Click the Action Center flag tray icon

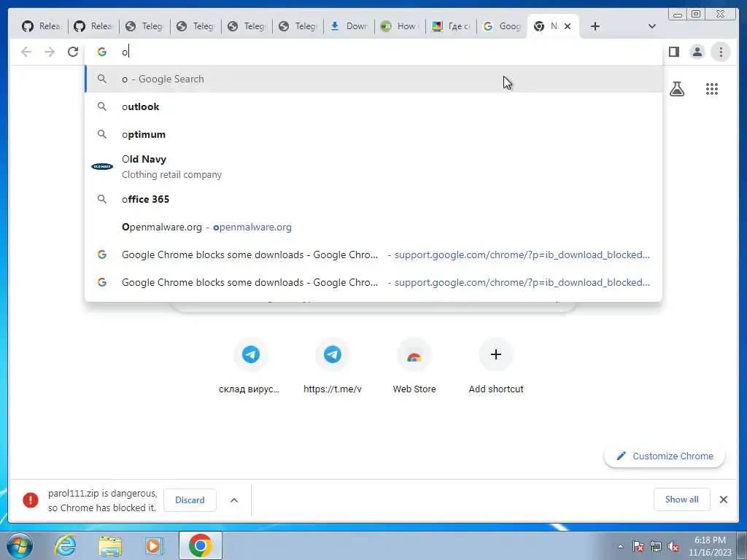click(638, 547)
